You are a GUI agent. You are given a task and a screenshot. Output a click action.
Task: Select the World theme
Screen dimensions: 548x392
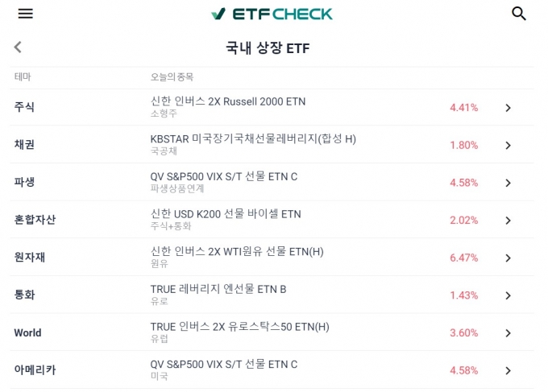27,332
